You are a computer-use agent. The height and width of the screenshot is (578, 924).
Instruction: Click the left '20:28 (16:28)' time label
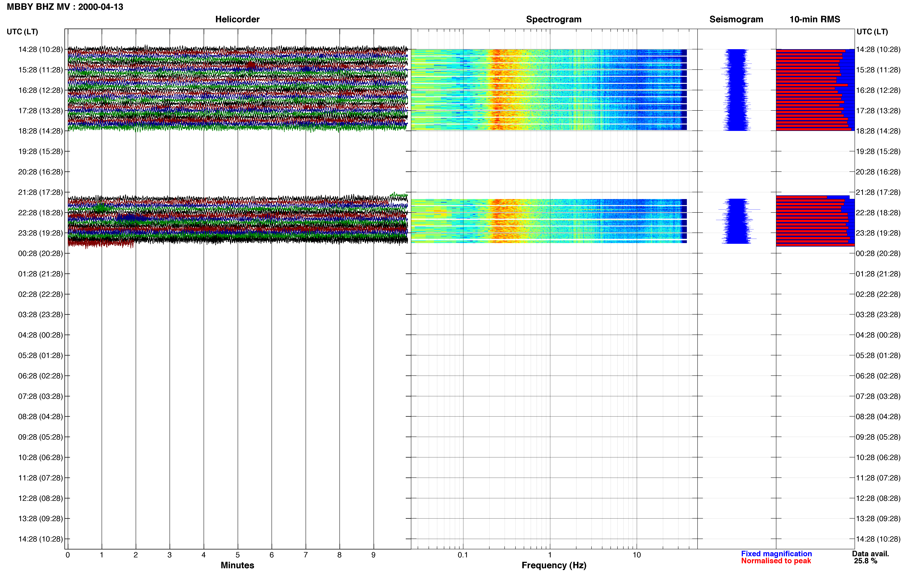click(x=40, y=172)
